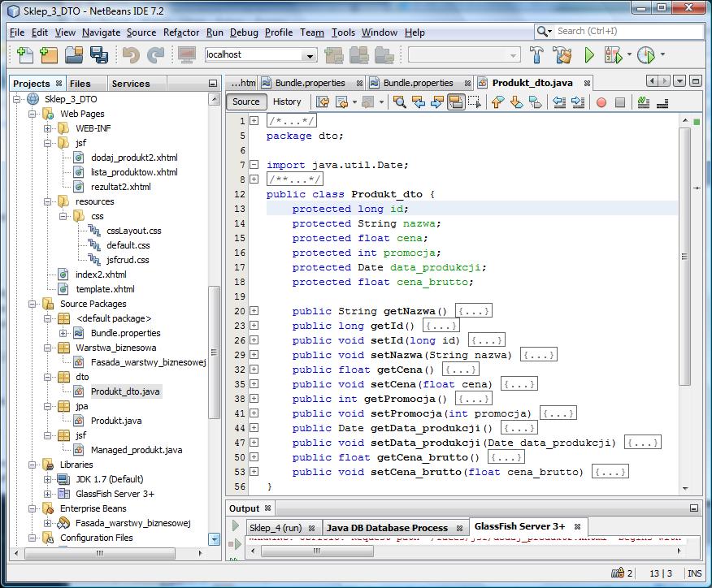Switch to the Services tab
Image resolution: width=712 pixels, height=588 pixels.
click(131, 84)
